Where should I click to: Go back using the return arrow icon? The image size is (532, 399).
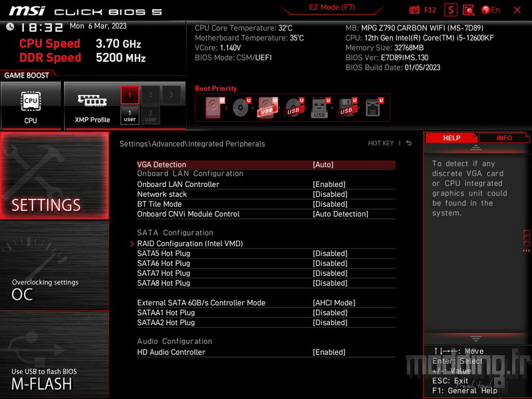[x=409, y=143]
